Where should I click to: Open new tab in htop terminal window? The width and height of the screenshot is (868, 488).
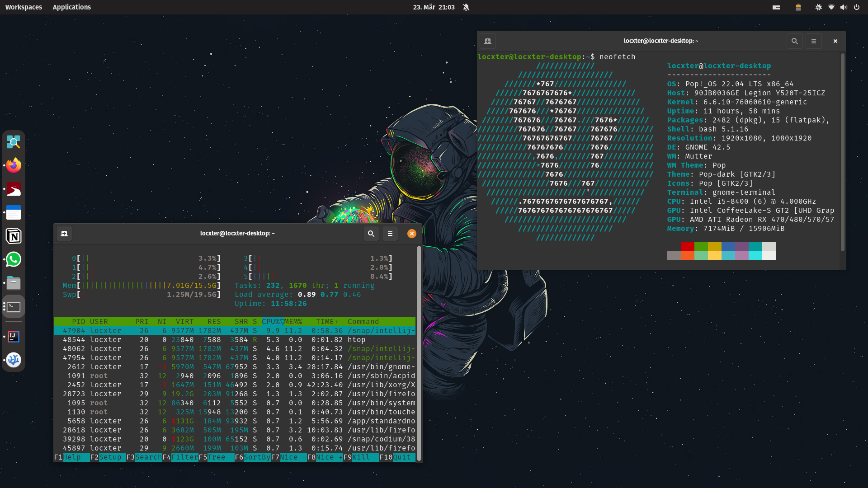tap(64, 234)
